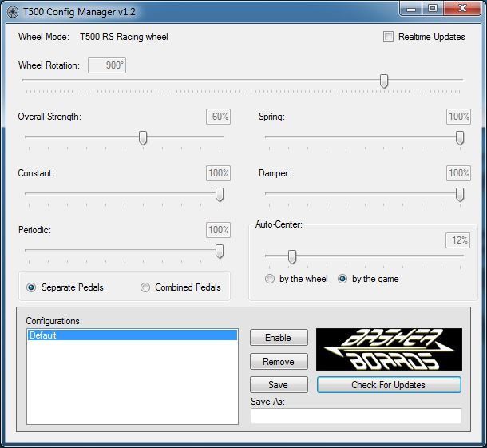
Task: Click the Spring 100% value box
Action: point(458,117)
